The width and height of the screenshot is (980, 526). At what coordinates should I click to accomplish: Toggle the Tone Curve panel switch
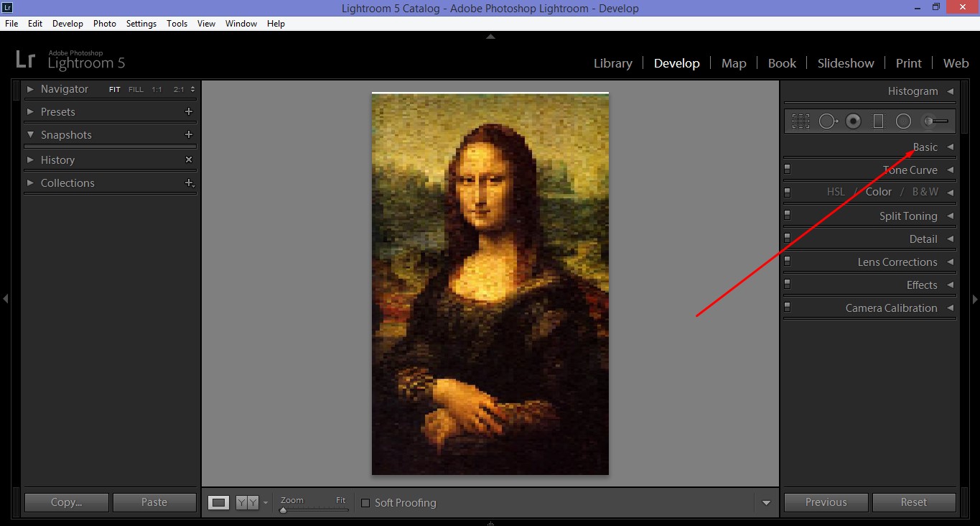pyautogui.click(x=788, y=170)
